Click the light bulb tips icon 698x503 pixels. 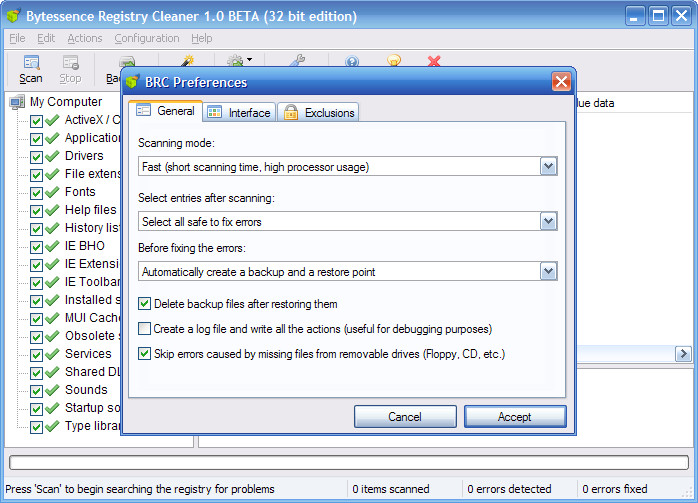point(394,61)
